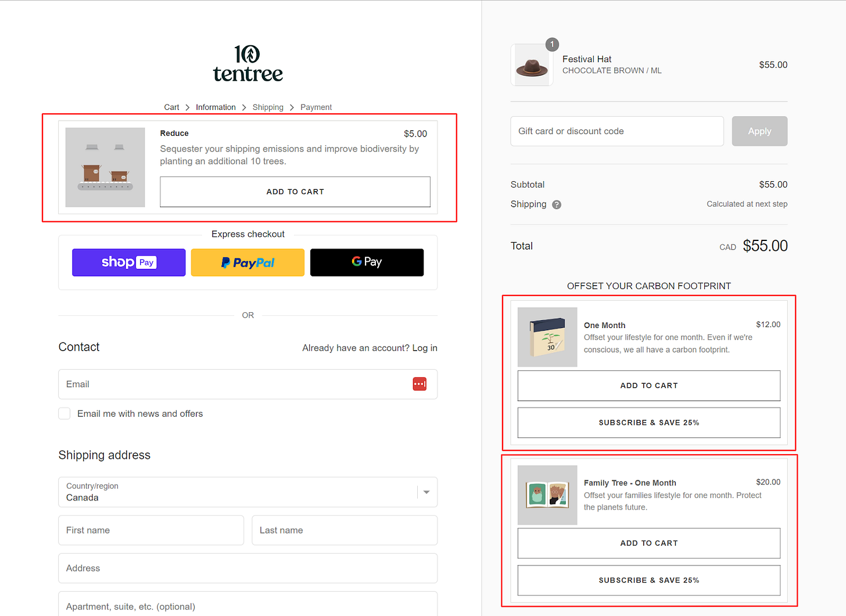Screen dimensions: 846x616
Task: Select the Shipping breadcrumb step
Action: (x=268, y=107)
